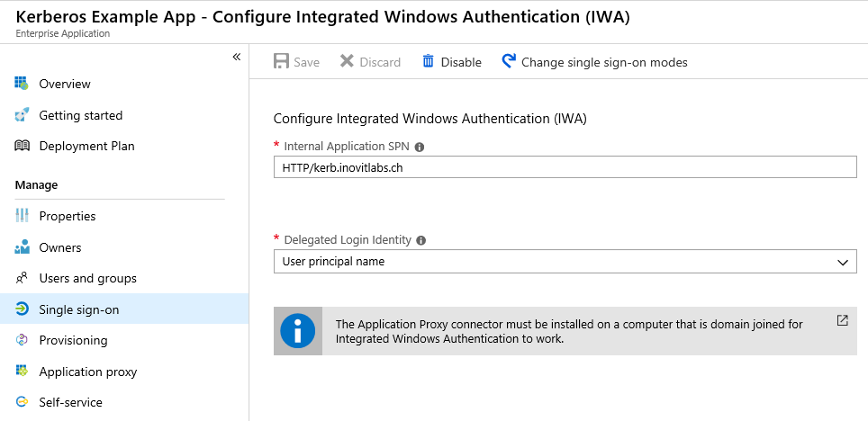Click the Properties sliders icon
Screen dimensions: 868x421
click(x=22, y=216)
